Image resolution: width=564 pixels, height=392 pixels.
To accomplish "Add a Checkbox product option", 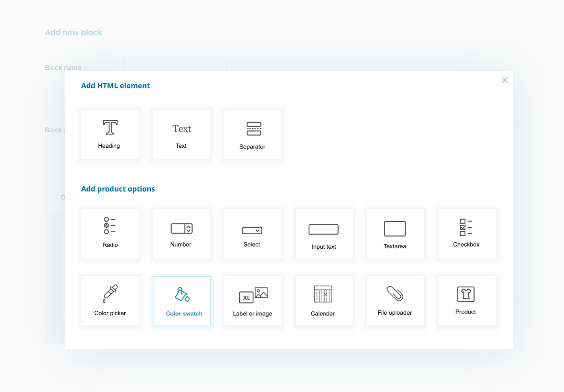I will coord(467,233).
